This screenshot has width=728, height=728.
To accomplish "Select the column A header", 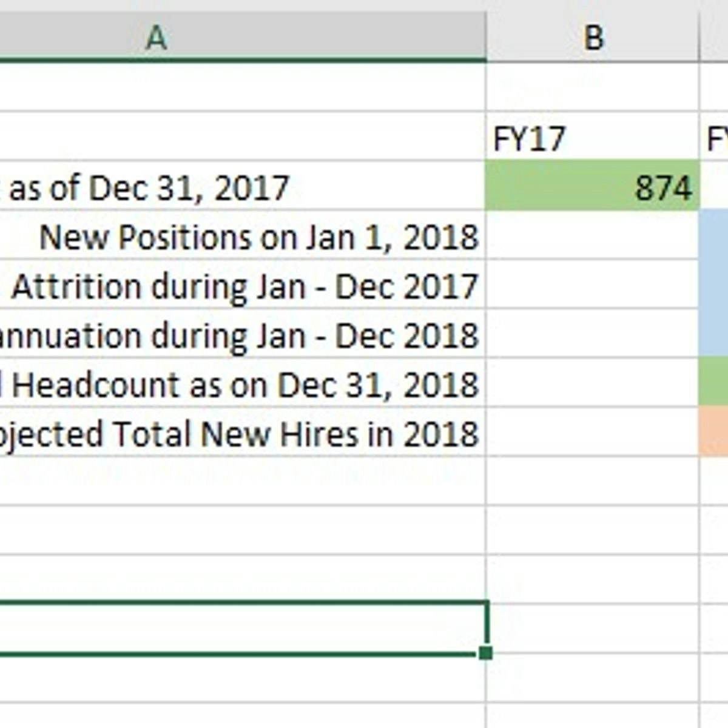I will point(243,38).
